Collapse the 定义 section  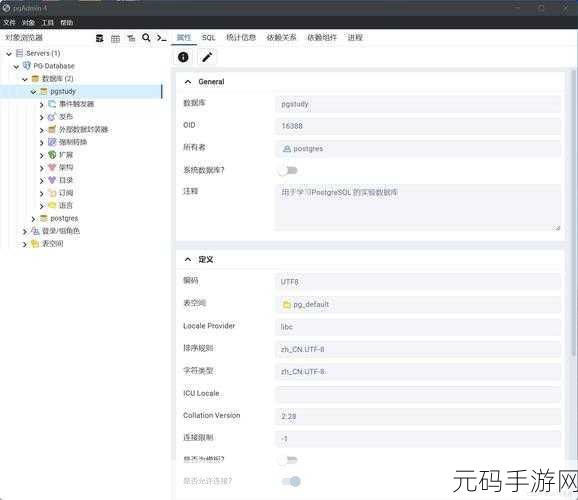[x=188, y=260]
